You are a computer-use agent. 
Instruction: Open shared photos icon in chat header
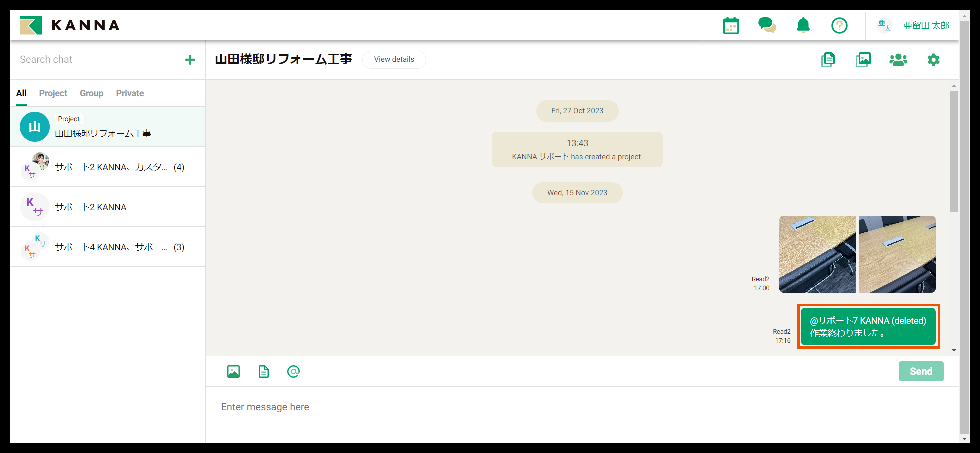tap(863, 60)
